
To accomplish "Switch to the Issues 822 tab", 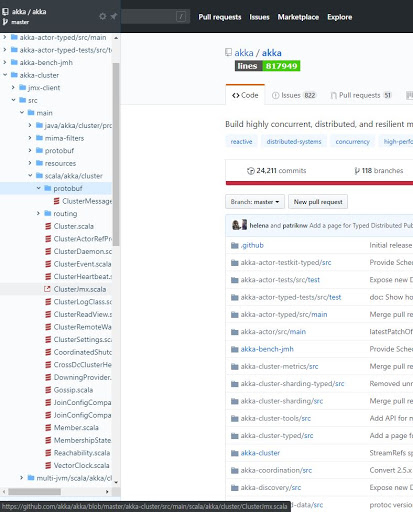I will click(x=294, y=95).
